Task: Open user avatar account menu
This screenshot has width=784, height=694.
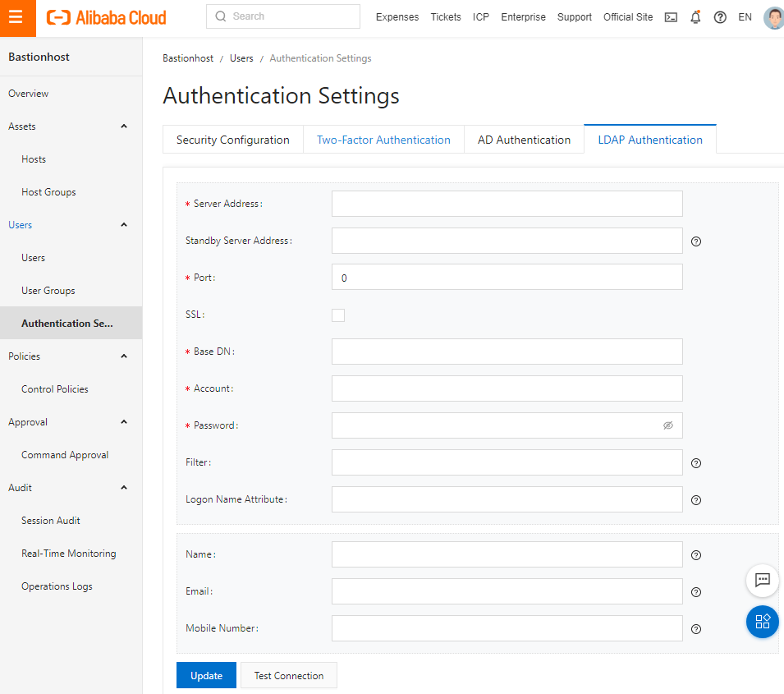Action: tap(773, 18)
